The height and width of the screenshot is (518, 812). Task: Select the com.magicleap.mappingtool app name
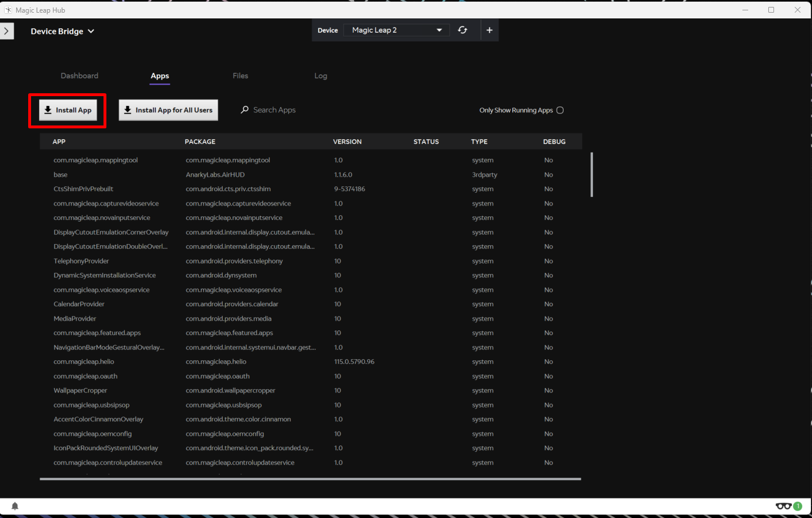(x=95, y=160)
